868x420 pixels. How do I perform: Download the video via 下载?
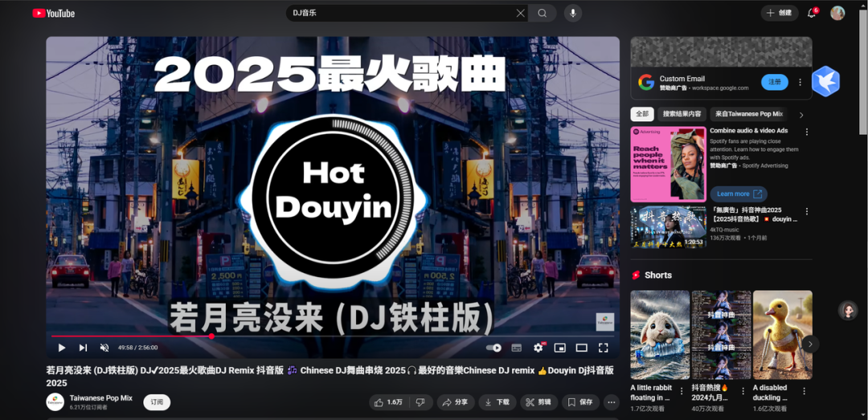[x=497, y=402]
